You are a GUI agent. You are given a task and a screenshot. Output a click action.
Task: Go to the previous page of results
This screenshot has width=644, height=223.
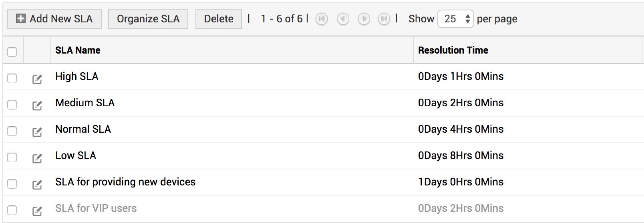pos(343,19)
